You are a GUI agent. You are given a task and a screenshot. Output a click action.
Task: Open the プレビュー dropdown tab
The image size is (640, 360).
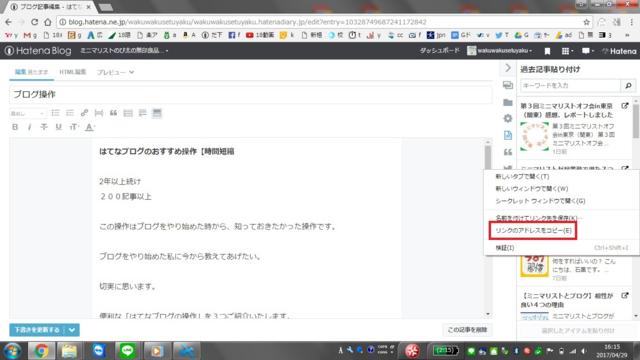pyautogui.click(x=115, y=72)
